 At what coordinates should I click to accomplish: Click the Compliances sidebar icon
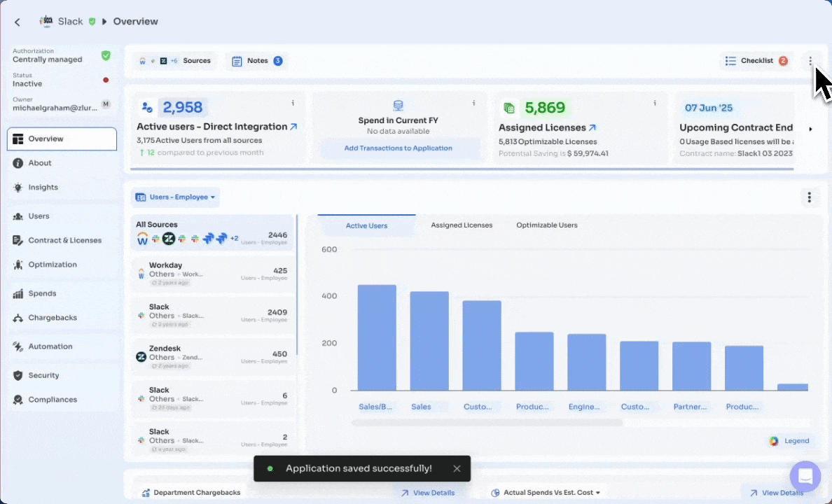[x=18, y=400]
